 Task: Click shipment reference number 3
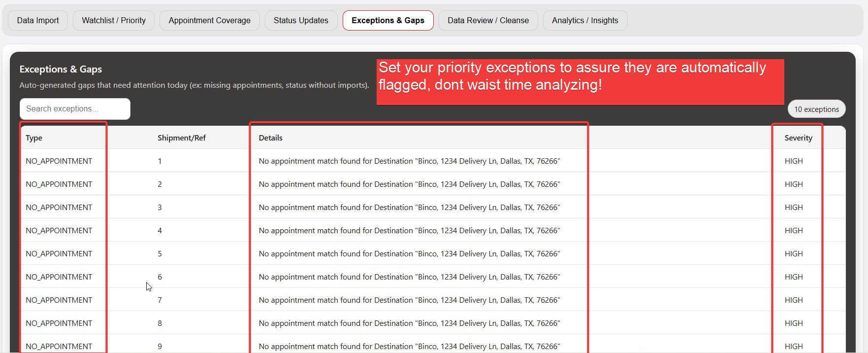click(160, 207)
